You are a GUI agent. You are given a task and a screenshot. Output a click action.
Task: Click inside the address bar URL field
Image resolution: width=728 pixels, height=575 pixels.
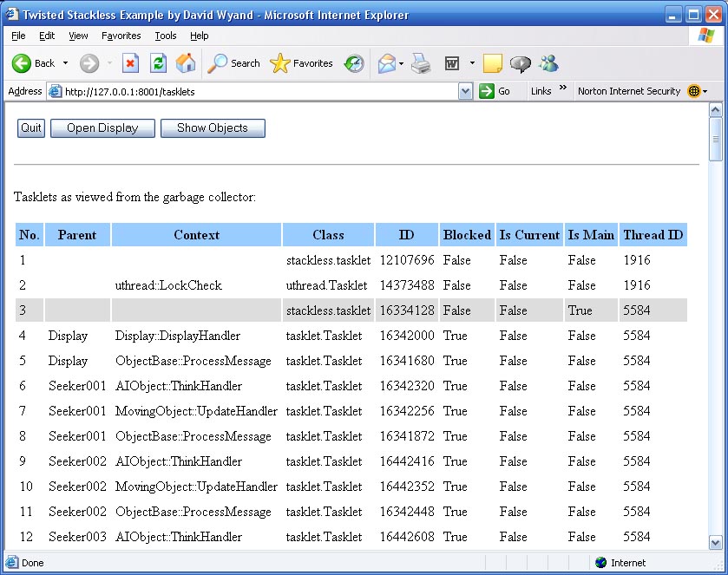point(260,91)
